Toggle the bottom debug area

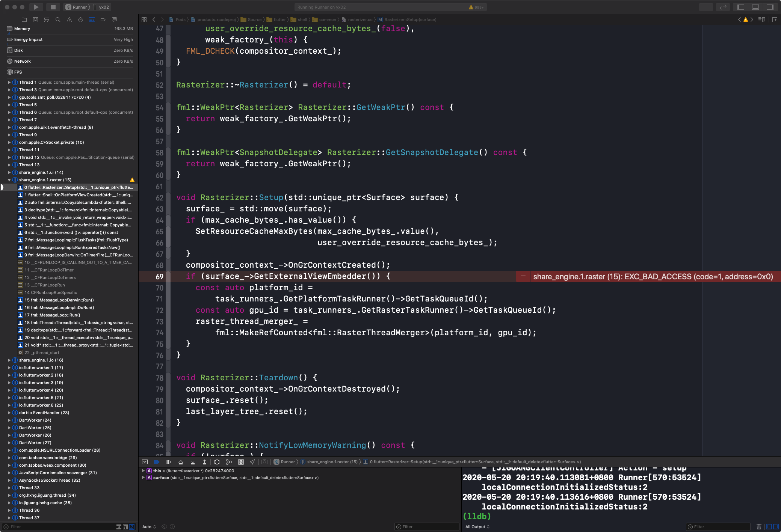tap(755, 7)
